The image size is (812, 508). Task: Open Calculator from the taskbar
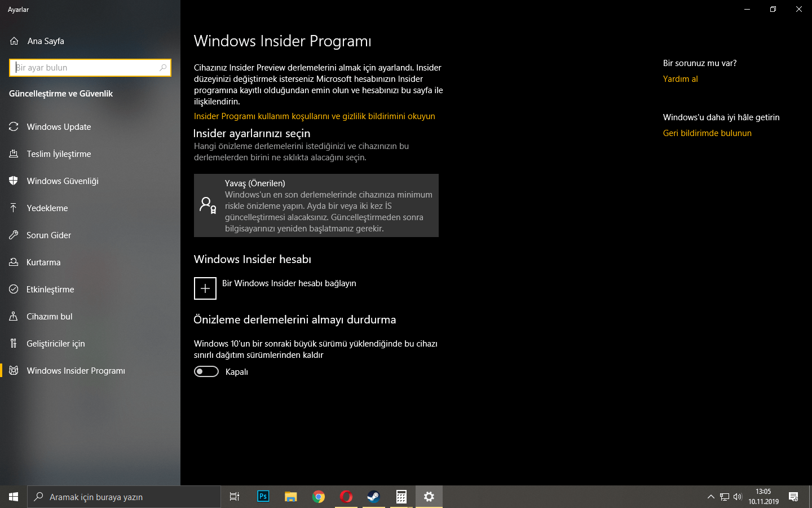click(401, 497)
